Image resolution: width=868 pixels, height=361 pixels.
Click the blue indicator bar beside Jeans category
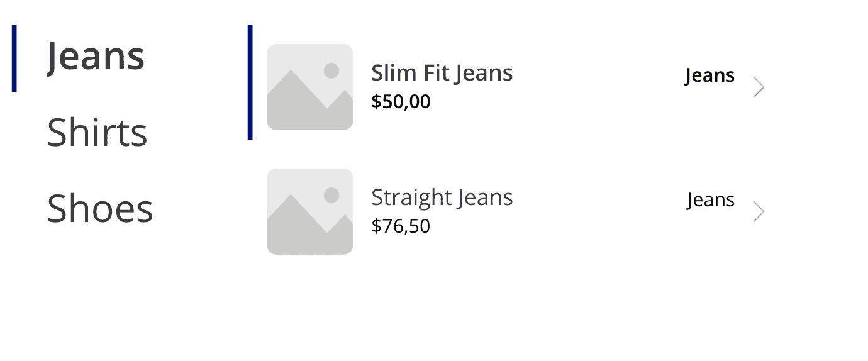[x=14, y=58]
